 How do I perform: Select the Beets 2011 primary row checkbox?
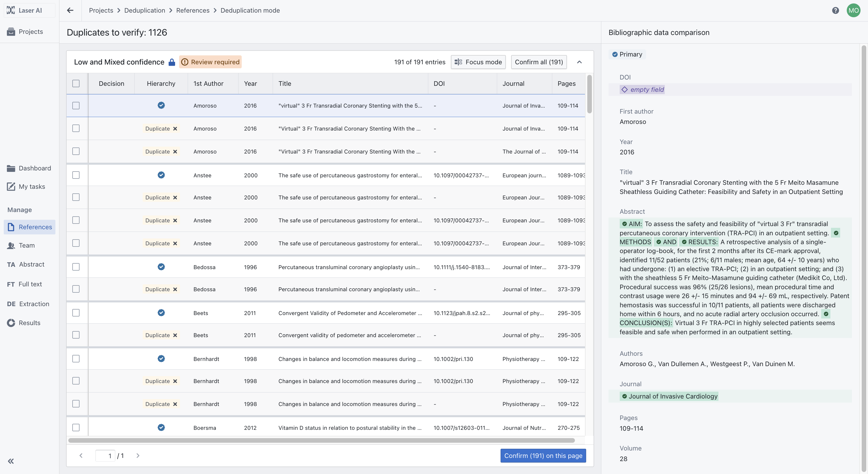click(76, 313)
